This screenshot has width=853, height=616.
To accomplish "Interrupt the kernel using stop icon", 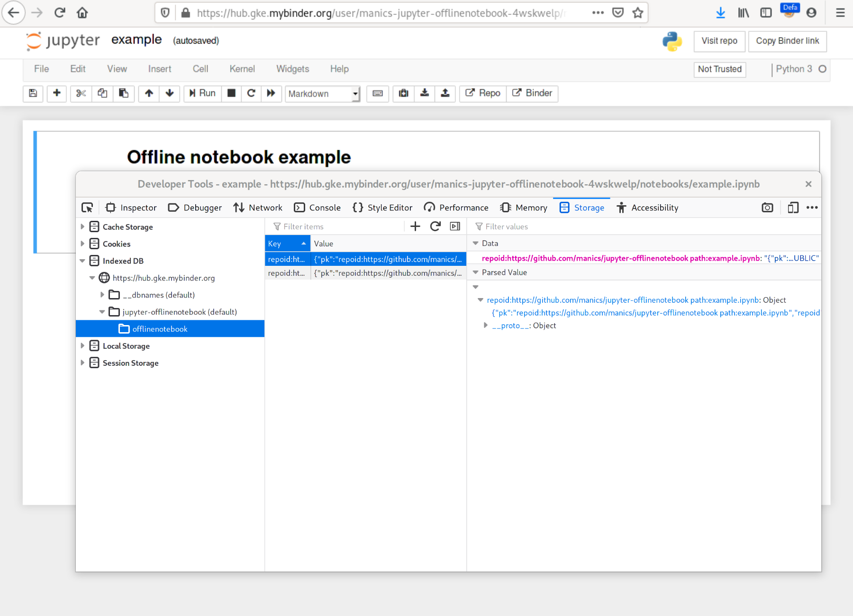I will coord(232,93).
